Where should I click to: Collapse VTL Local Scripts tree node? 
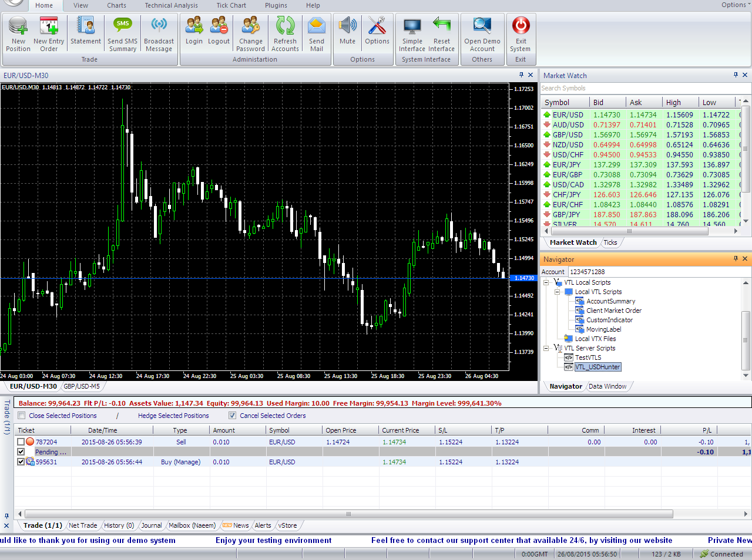coord(546,282)
